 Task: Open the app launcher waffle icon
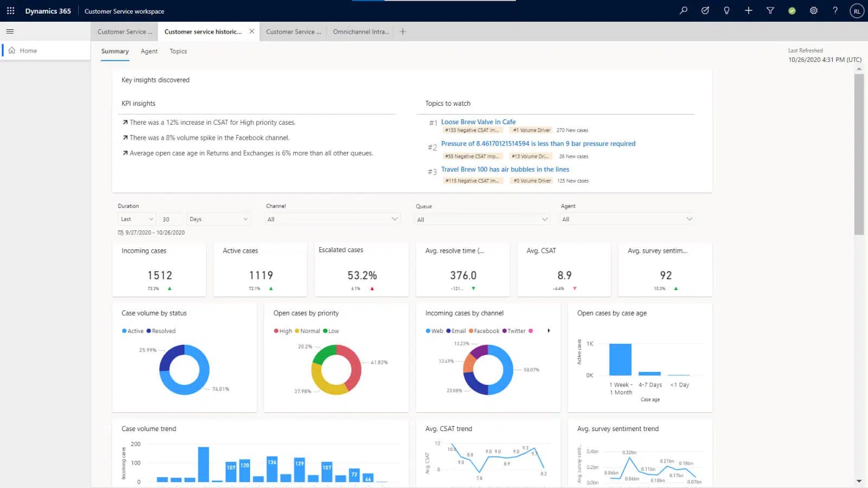[10, 10]
